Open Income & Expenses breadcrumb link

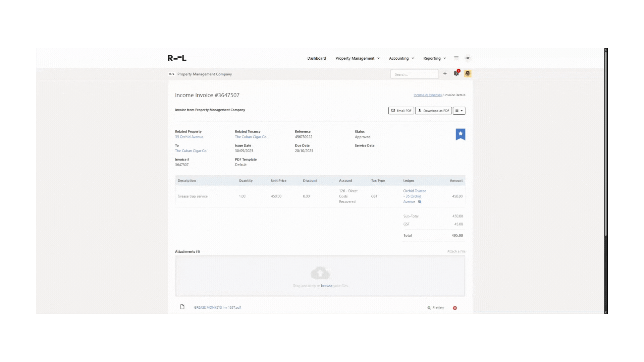427,95
